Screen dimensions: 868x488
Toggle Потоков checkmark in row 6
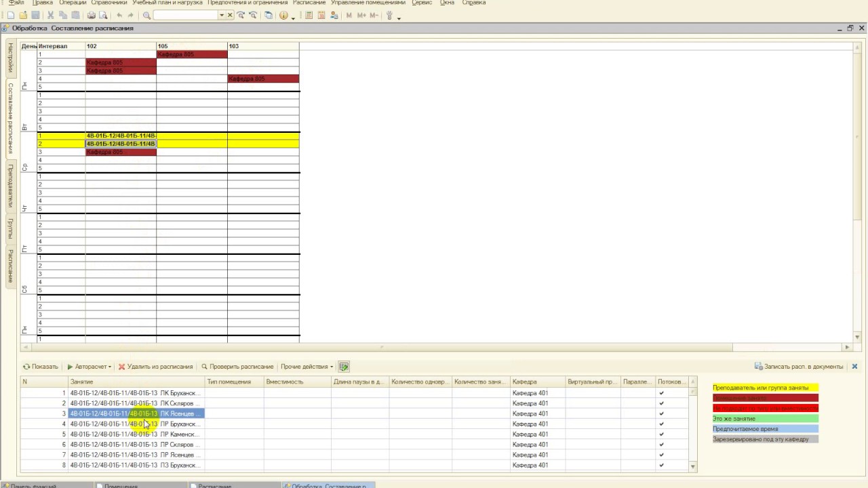661,445
